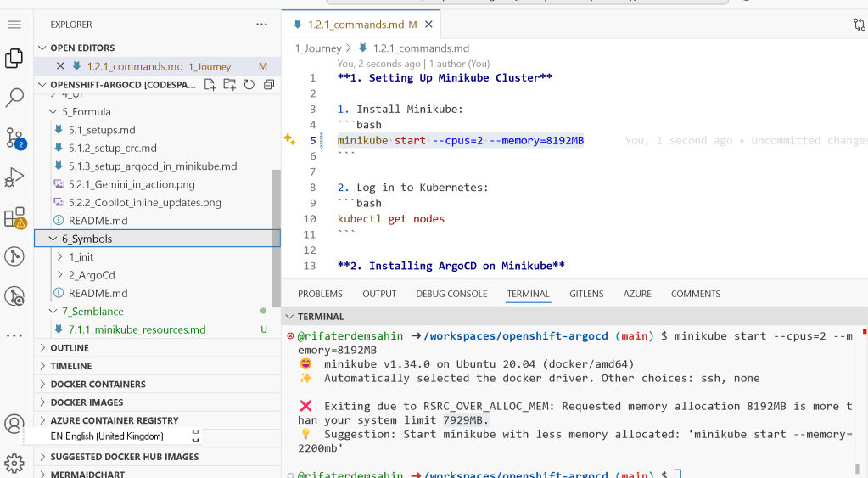Select English (United Kingdom) language entry

coord(107,436)
